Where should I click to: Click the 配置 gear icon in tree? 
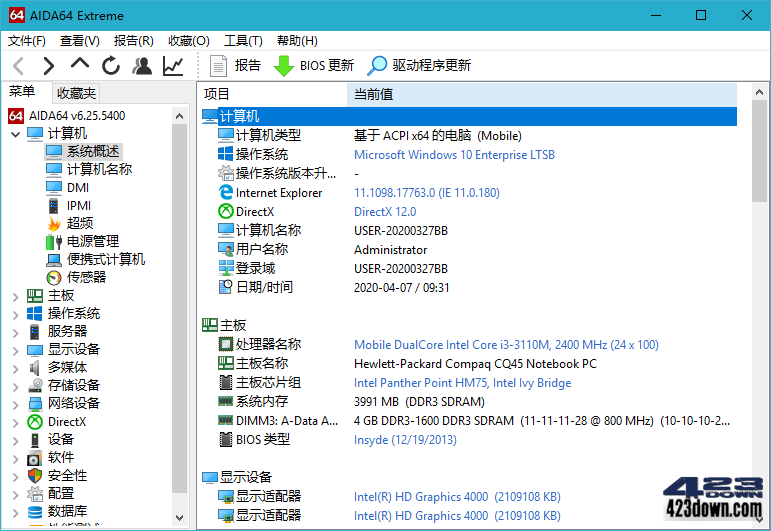point(35,494)
